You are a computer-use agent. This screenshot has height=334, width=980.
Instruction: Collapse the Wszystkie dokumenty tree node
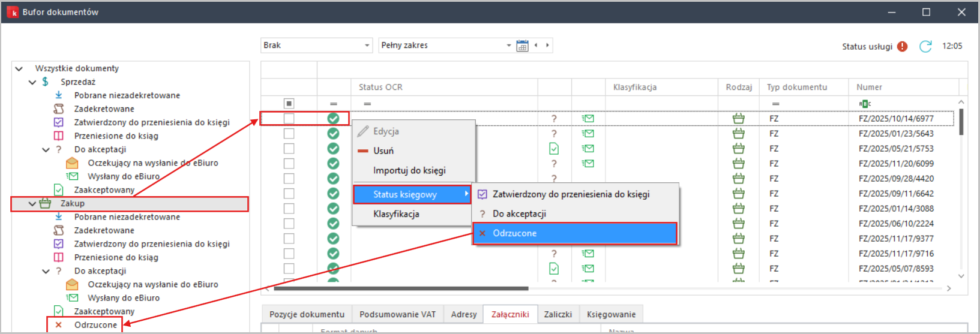point(19,68)
